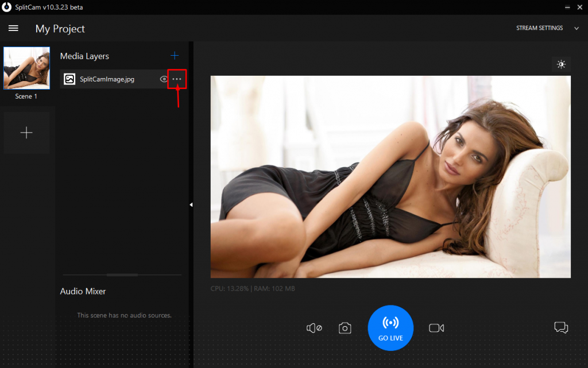Add a new scene tile
The width and height of the screenshot is (588, 368).
click(x=26, y=133)
